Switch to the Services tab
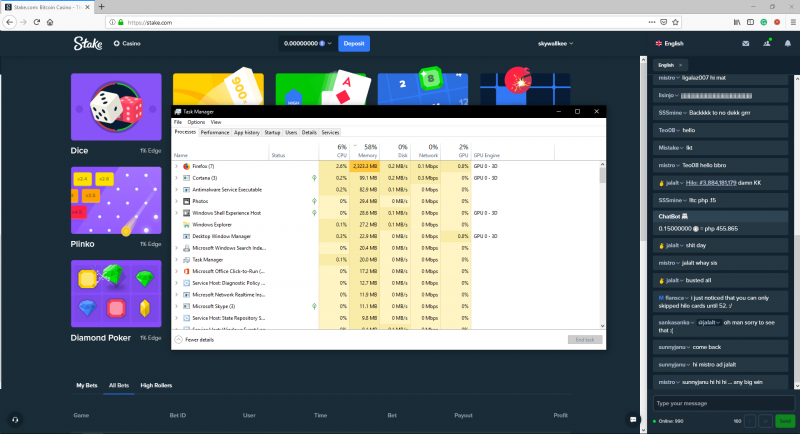800x434 pixels. click(330, 133)
